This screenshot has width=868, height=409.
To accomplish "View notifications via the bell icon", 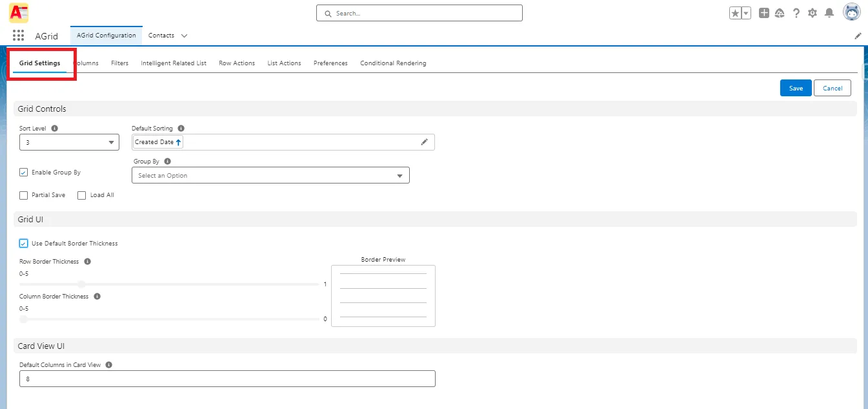I will click(x=829, y=12).
